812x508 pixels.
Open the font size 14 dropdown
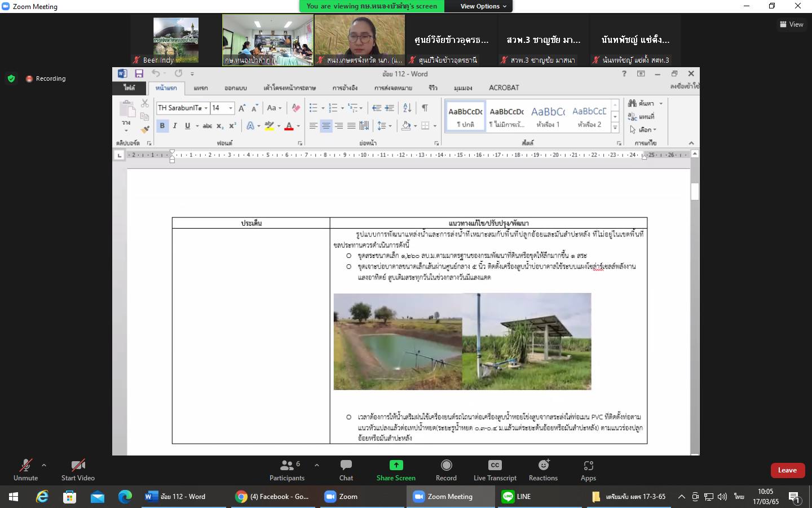click(x=231, y=108)
